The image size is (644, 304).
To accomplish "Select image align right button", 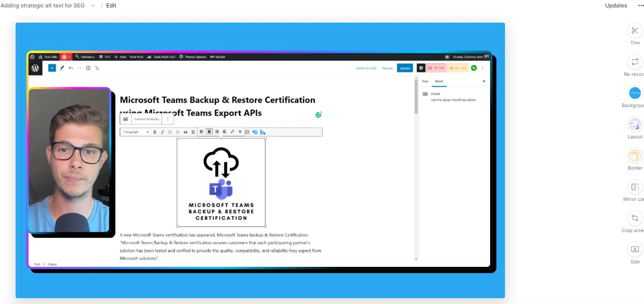I will (217, 132).
